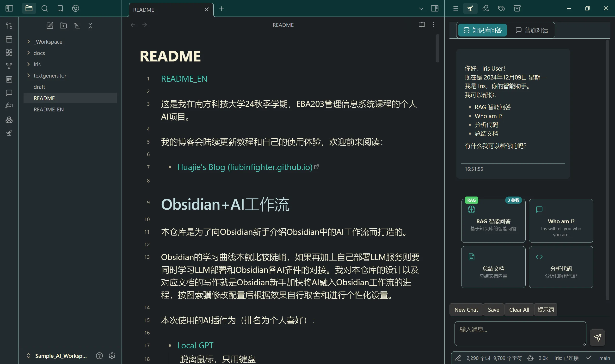Select the README file in explorer
The height and width of the screenshot is (364, 615).
[70, 98]
